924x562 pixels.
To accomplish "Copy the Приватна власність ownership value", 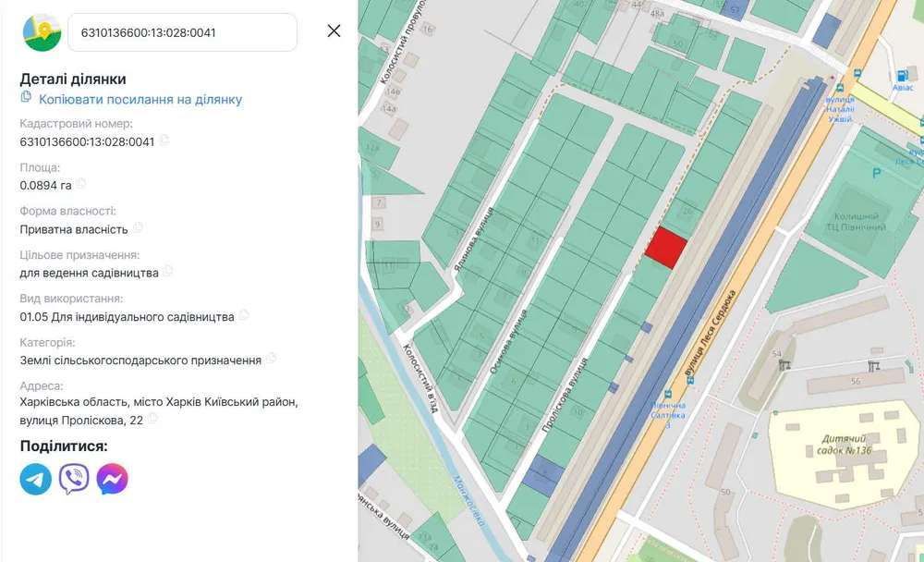I will coord(138,227).
